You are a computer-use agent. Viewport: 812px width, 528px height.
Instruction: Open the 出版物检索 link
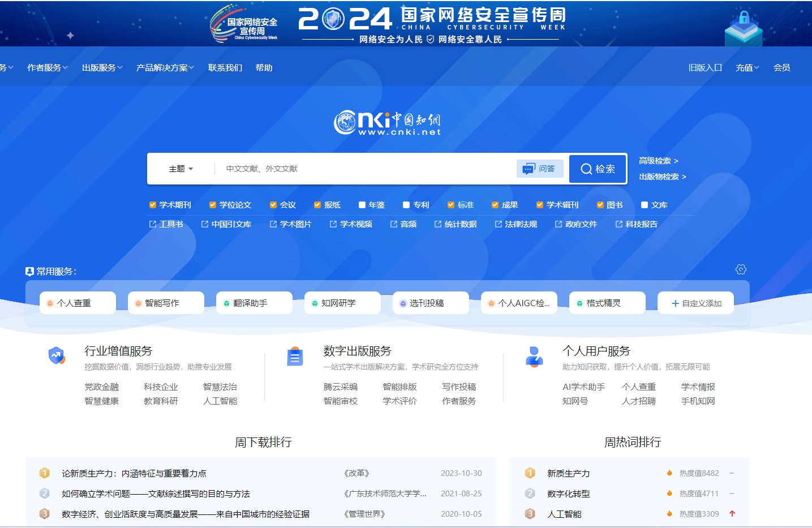point(663,177)
